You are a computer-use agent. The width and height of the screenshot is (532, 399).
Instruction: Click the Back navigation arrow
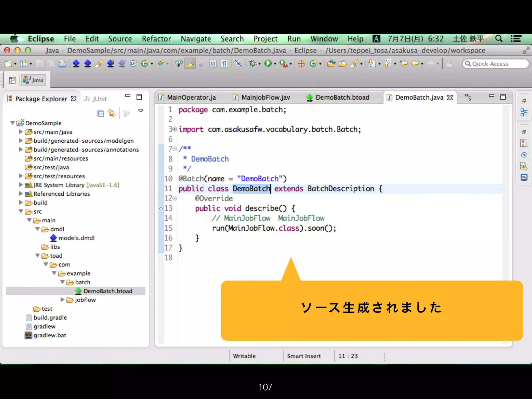416,64
